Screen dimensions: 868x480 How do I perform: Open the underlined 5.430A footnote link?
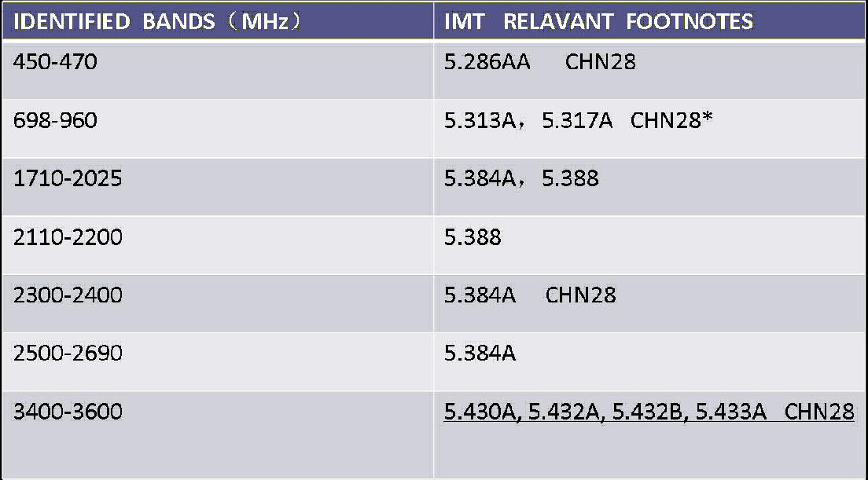(x=480, y=412)
